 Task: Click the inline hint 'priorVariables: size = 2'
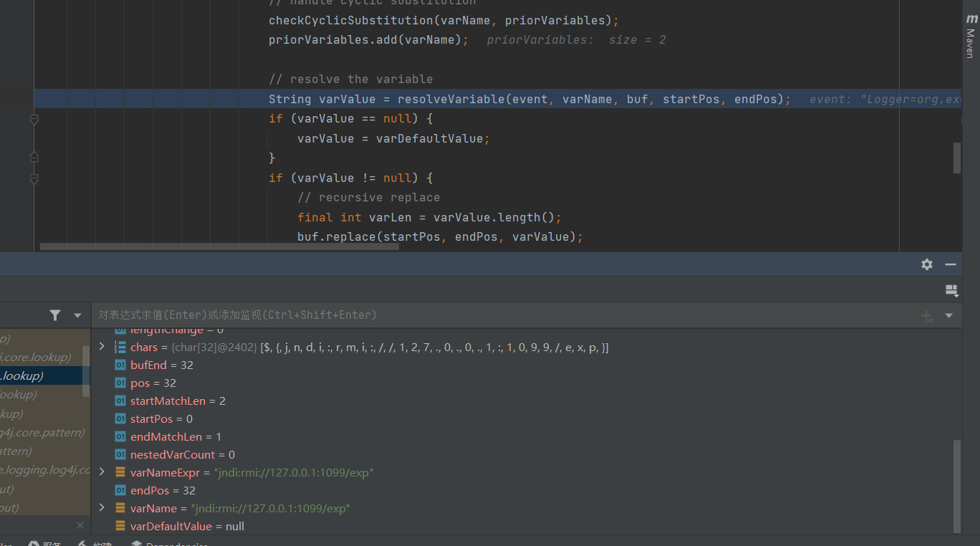577,39
